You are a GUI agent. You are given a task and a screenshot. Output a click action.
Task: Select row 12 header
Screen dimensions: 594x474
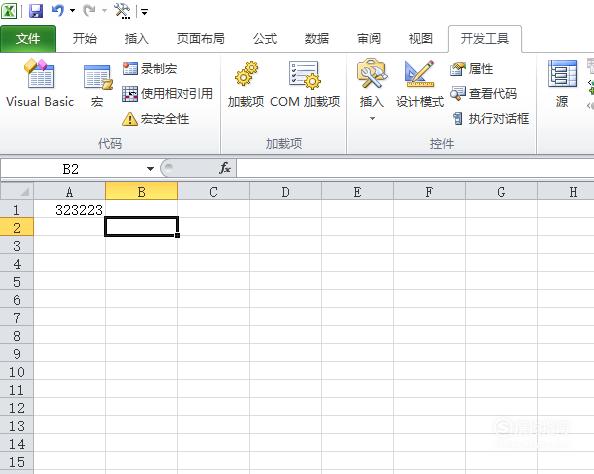17,407
